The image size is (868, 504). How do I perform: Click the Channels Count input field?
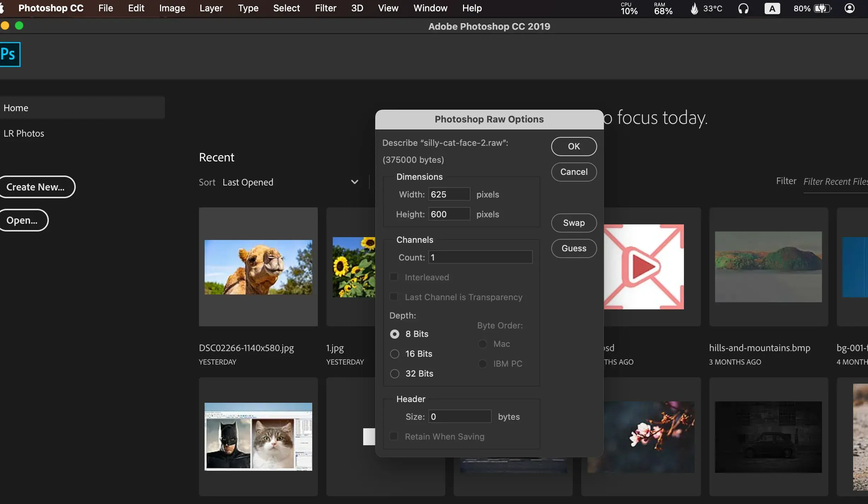point(480,257)
